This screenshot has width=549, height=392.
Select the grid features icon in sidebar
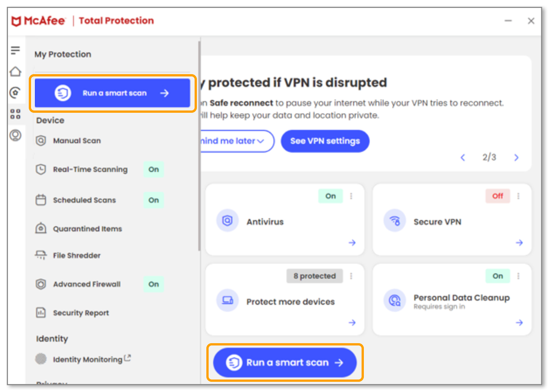coord(16,114)
